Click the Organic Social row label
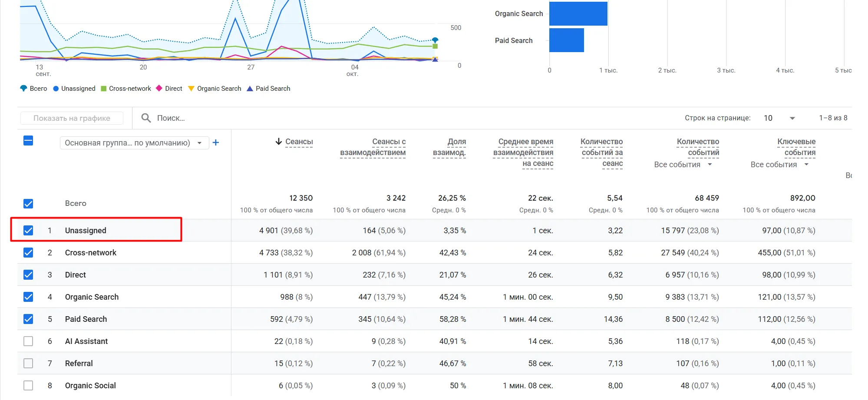 coord(90,385)
